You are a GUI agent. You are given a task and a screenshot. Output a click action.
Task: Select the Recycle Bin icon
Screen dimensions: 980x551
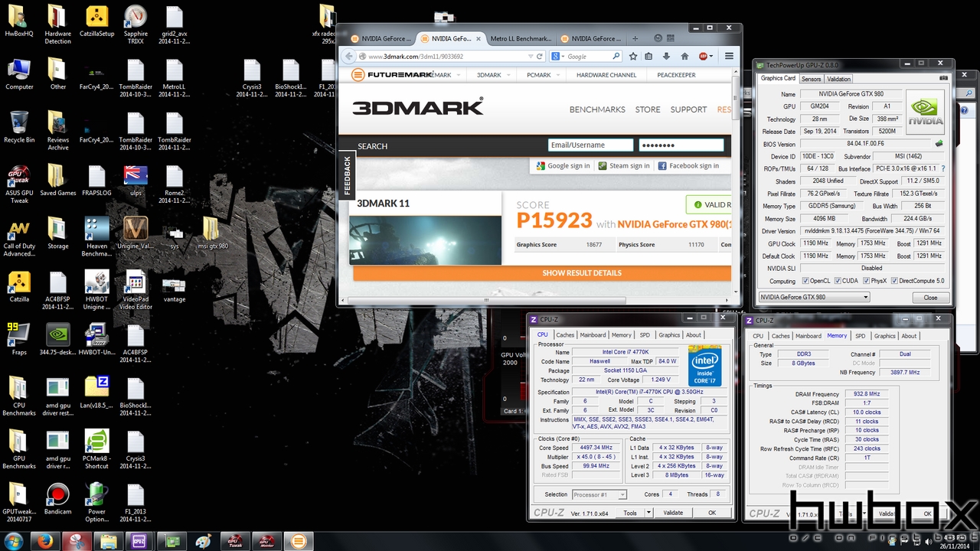pos(18,127)
